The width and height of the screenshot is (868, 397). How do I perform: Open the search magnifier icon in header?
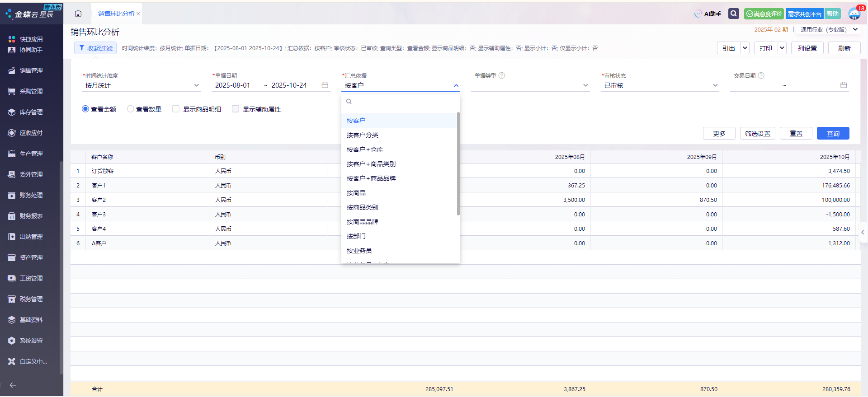[x=733, y=14]
